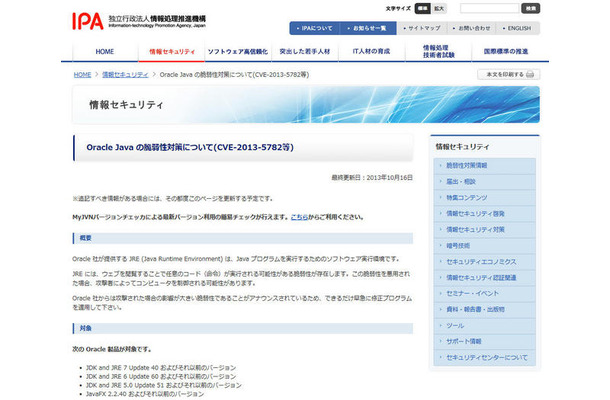Open 情報セキュリティ啓発 in sidebar
The height and width of the screenshot is (400, 610).
pyautogui.click(x=484, y=213)
